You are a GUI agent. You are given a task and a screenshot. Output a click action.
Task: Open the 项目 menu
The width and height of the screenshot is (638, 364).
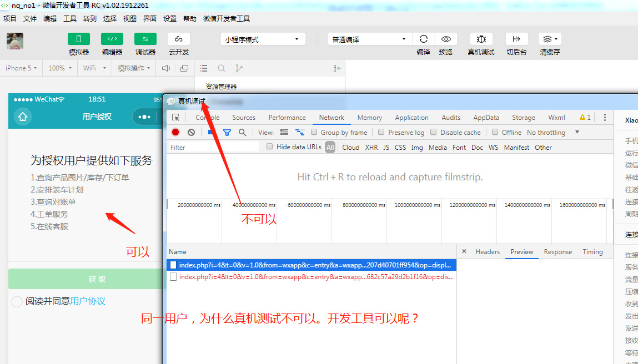(x=10, y=19)
